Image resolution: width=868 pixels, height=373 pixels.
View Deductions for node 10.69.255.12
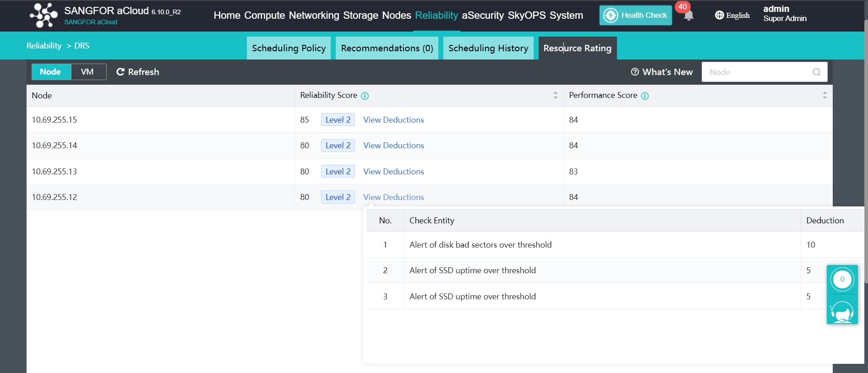(x=393, y=197)
